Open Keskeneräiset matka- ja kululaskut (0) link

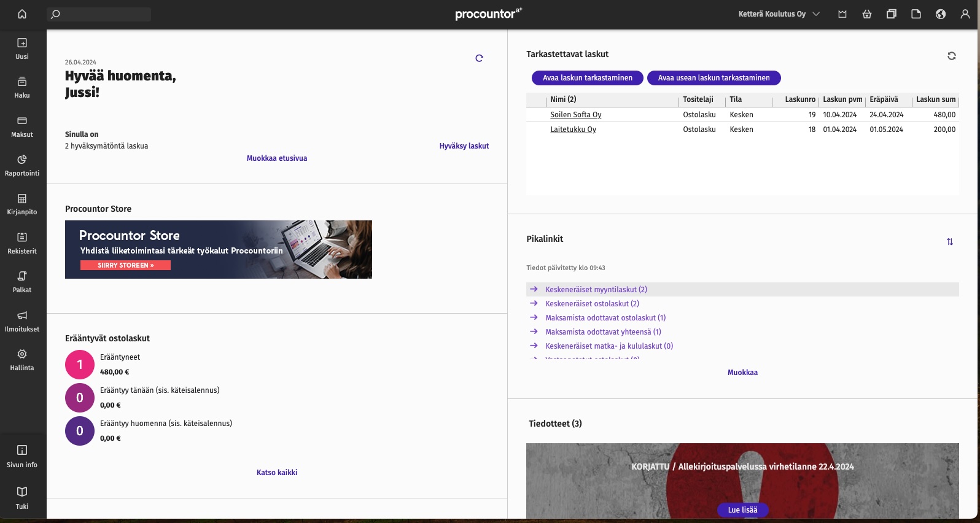609,346
